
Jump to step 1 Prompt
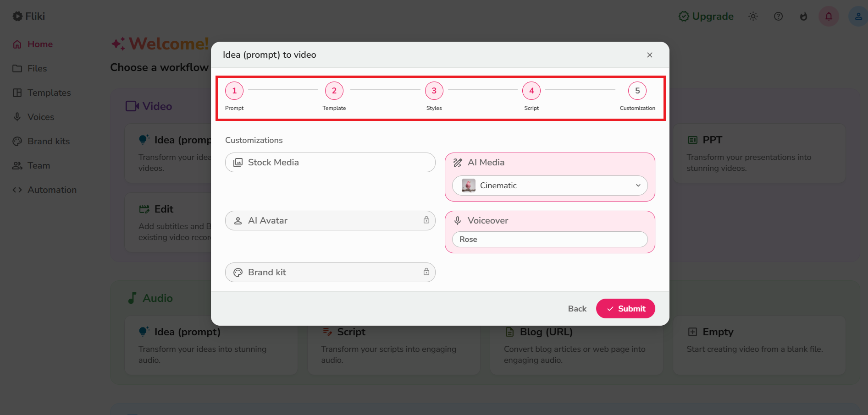click(234, 91)
